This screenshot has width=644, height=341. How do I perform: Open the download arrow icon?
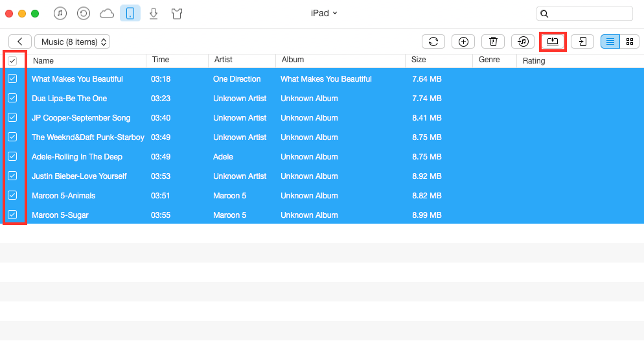pos(154,14)
